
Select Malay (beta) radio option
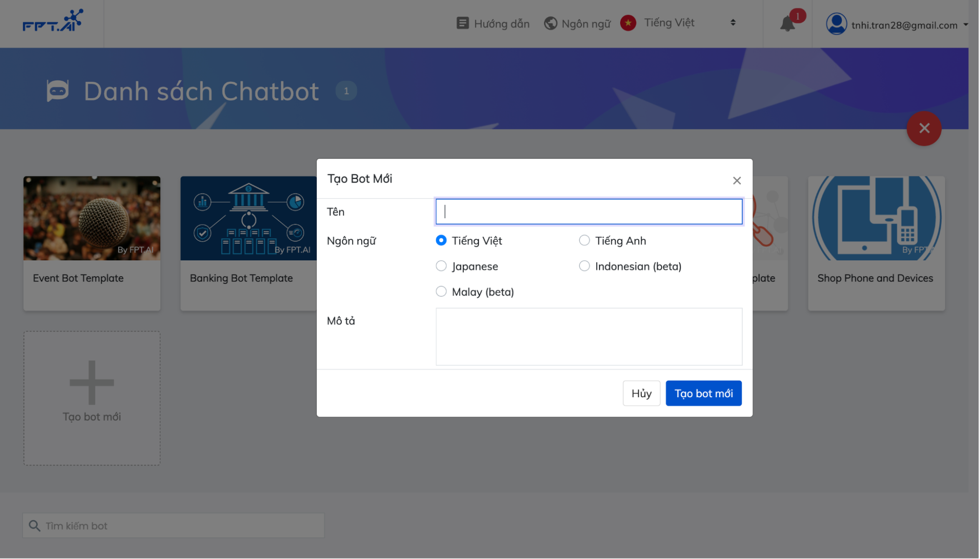(x=441, y=291)
